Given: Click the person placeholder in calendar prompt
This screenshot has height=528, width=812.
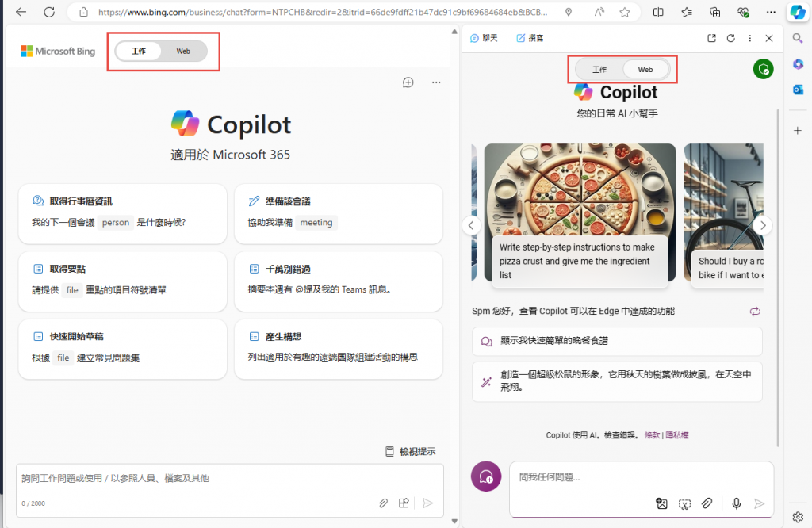Looking at the screenshot, I should coord(116,223).
